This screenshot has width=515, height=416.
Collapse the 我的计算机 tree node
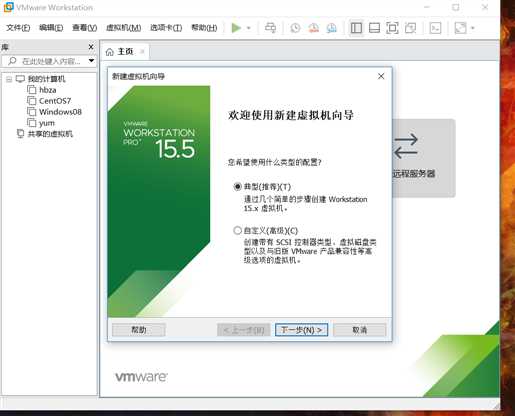pyautogui.click(x=9, y=79)
